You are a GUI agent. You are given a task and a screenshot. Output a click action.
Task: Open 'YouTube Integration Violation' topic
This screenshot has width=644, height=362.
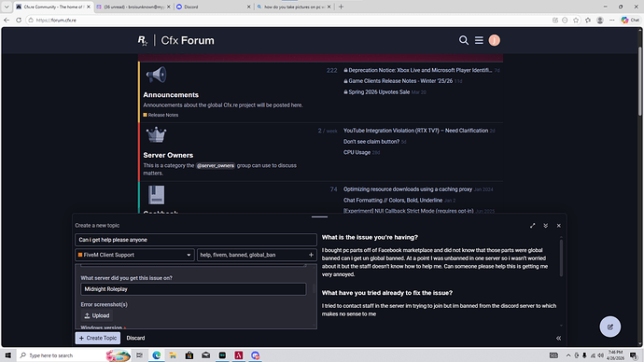click(415, 131)
